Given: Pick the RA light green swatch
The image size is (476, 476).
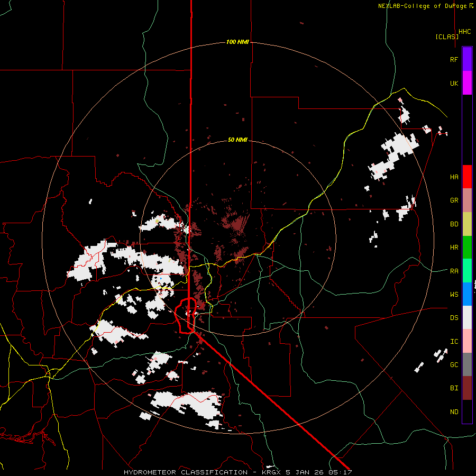Looking at the screenshot, I should (x=467, y=271).
